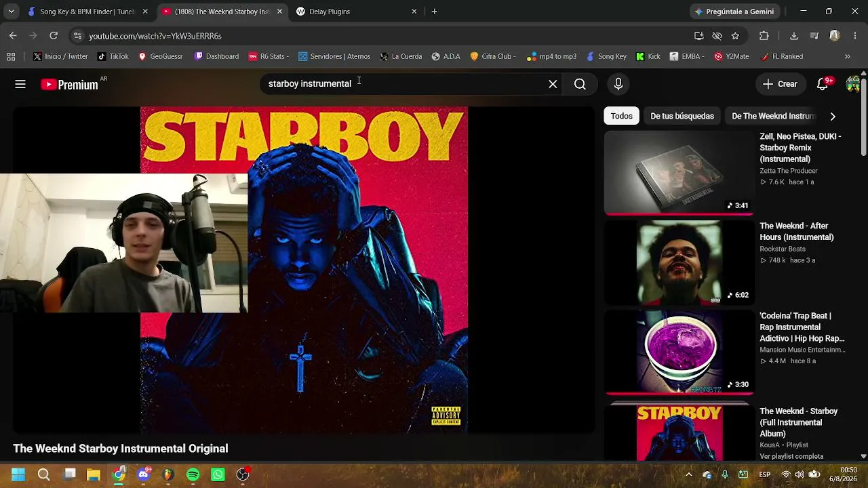Switch to Delay Plugins browser tab
Viewport: 868px width, 488px height.
coord(358,12)
